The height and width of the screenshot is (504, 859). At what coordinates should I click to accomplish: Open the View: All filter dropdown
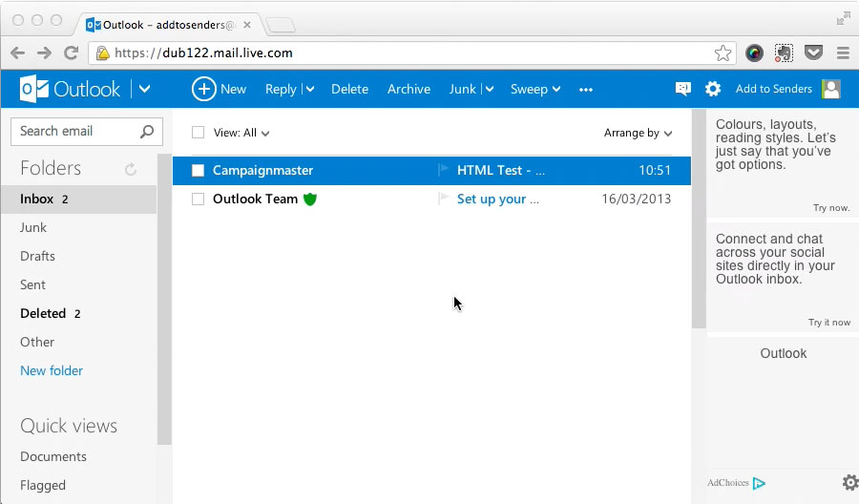pyautogui.click(x=241, y=133)
